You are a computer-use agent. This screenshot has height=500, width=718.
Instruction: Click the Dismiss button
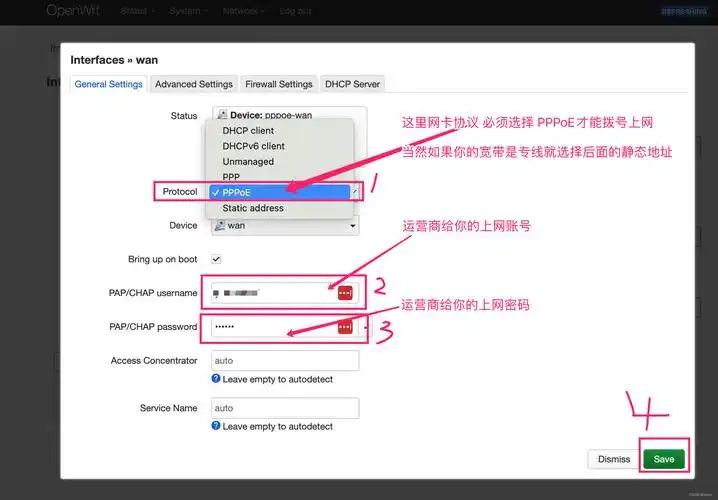pos(613,459)
